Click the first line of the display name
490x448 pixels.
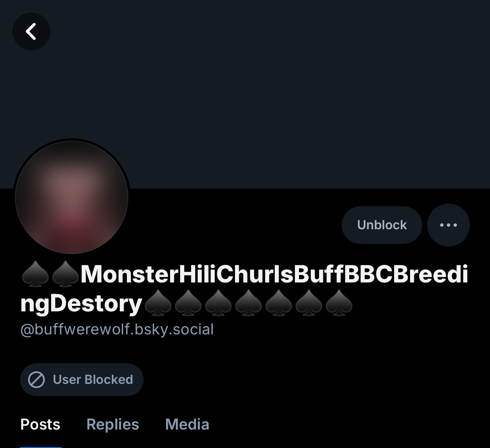274,274
